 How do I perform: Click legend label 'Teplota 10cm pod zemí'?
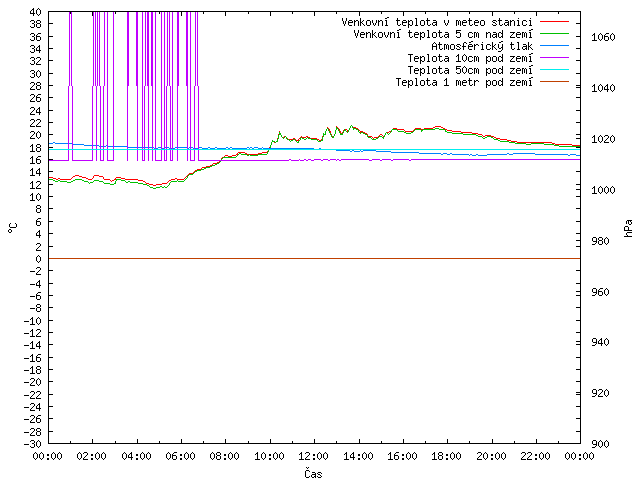point(470,58)
